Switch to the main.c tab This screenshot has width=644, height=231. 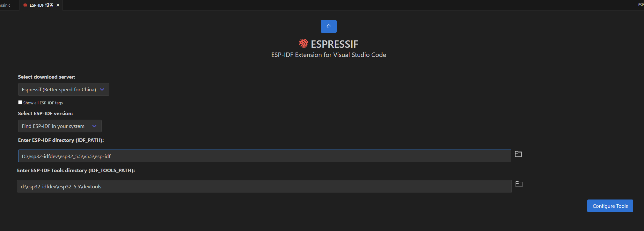(x=5, y=5)
